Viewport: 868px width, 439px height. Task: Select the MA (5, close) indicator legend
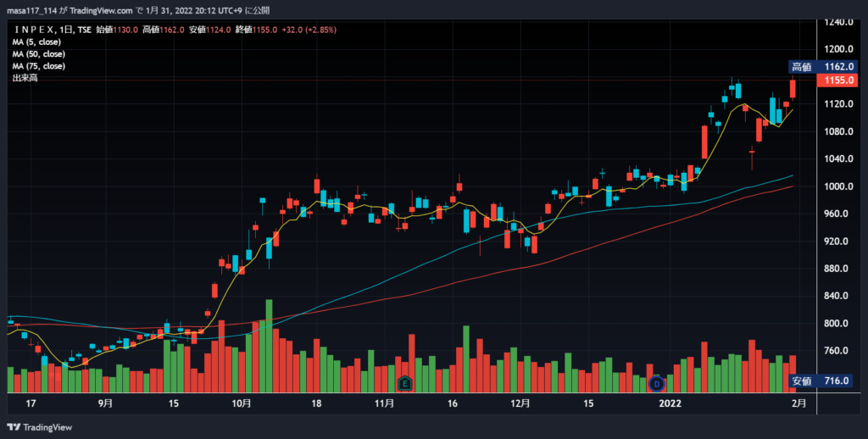coord(36,42)
